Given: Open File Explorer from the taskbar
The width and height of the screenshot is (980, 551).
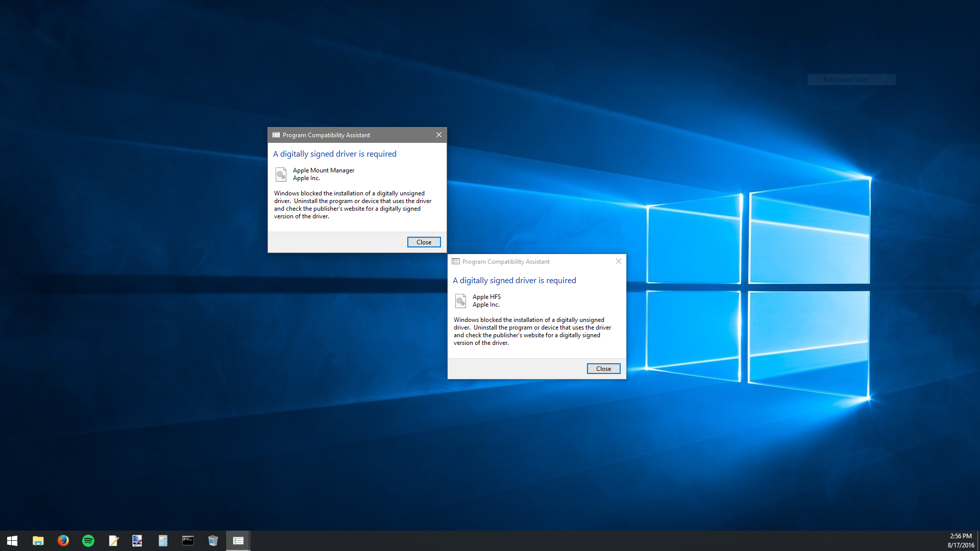Looking at the screenshot, I should [38, 540].
